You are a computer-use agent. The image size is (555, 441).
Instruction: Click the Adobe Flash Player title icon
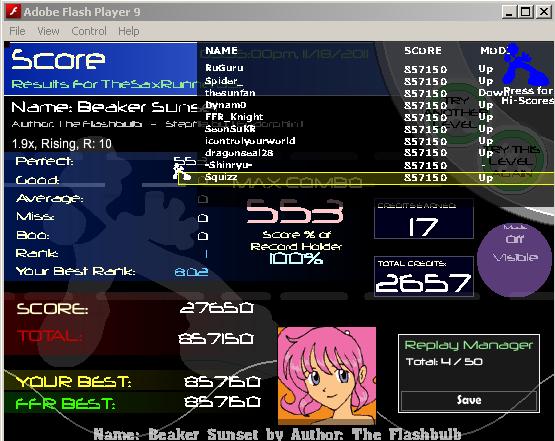tap(13, 12)
